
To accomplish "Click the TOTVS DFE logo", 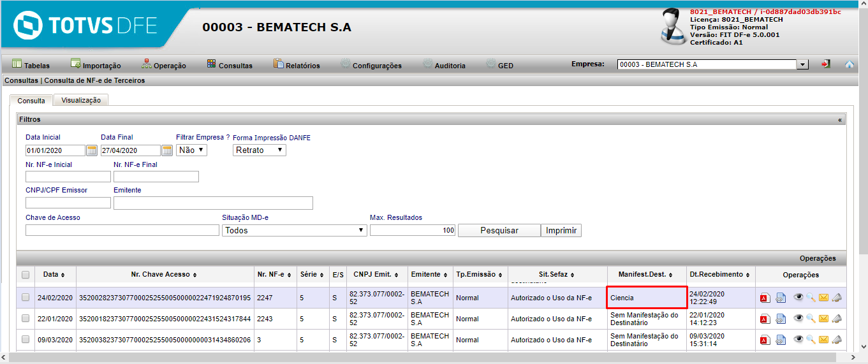I will 86,27.
